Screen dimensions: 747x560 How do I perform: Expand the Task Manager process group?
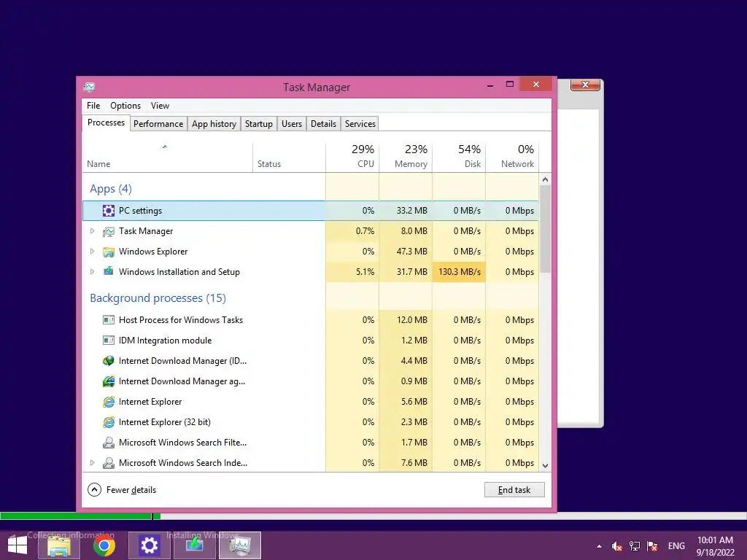point(93,231)
